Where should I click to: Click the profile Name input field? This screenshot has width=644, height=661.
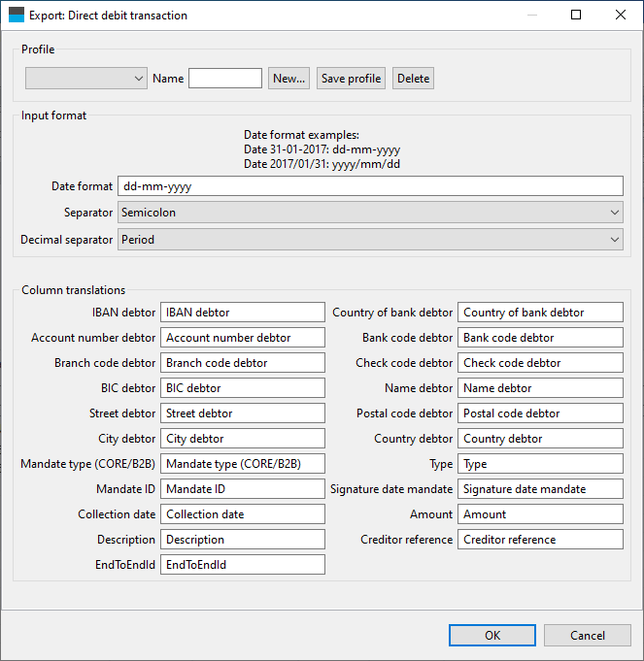[225, 79]
